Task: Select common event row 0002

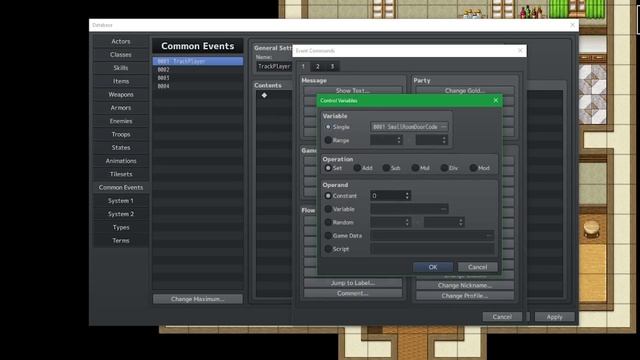Action: 198,69
